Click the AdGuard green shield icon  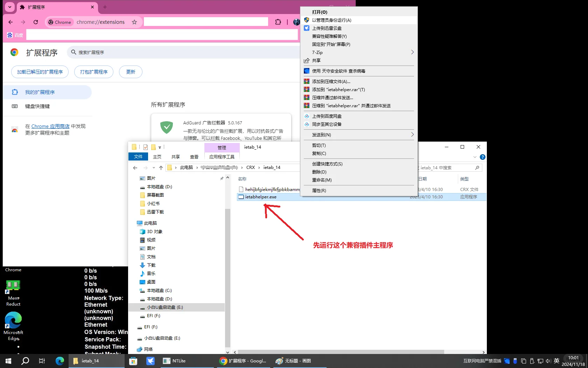(x=167, y=127)
